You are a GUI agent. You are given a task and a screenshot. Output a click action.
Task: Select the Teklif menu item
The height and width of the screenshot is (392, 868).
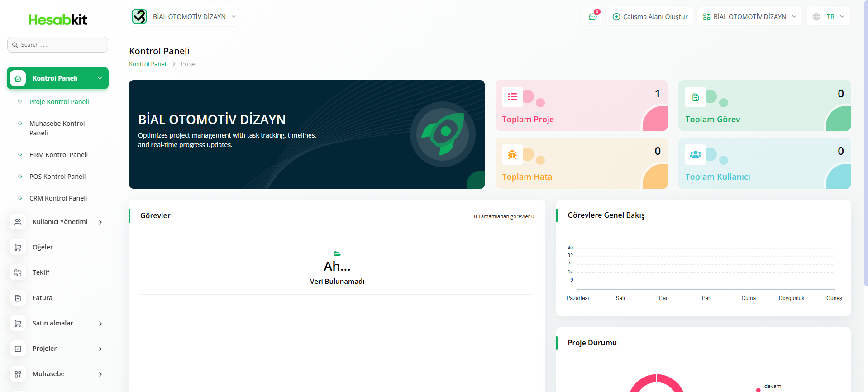(x=41, y=272)
